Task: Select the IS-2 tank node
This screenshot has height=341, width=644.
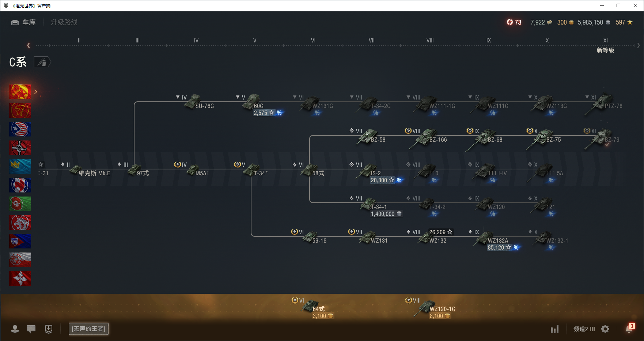Action: pos(370,172)
